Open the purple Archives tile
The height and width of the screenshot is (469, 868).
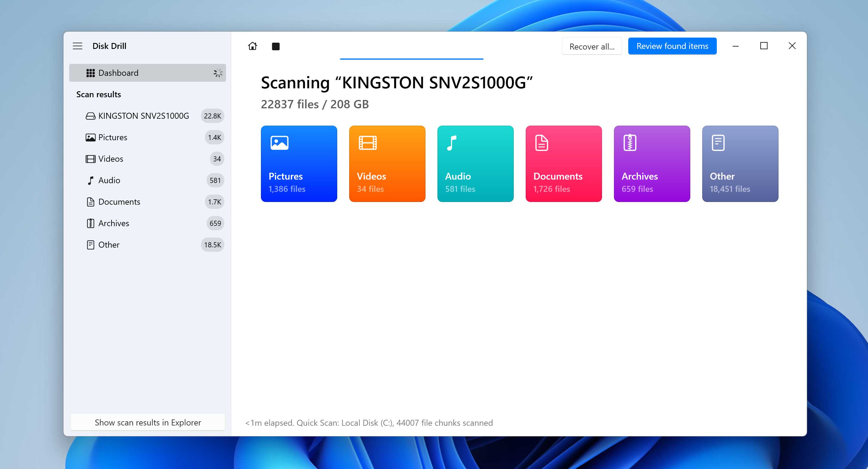(652, 164)
